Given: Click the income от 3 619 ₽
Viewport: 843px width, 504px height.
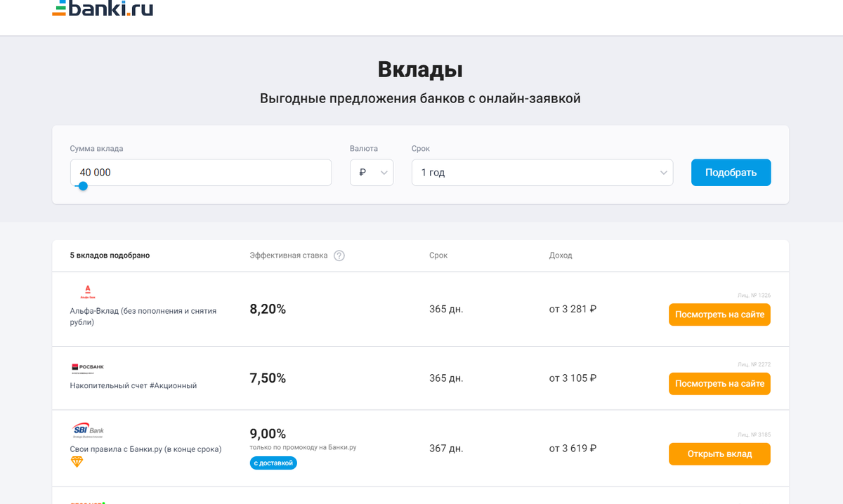Looking at the screenshot, I should pos(573,449).
